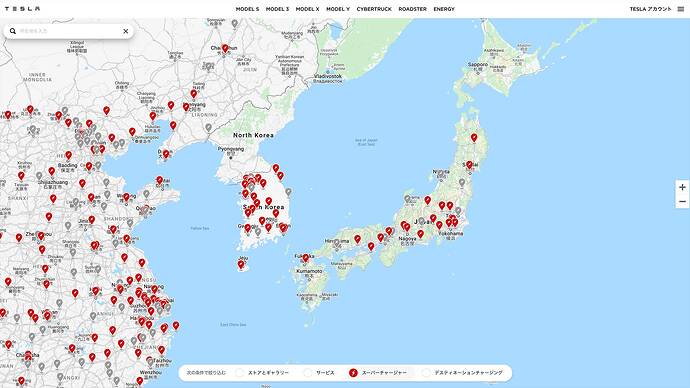The height and width of the screenshot is (388, 690).
Task: Select gray pin at North Korea's western border
Action: pos(209,127)
